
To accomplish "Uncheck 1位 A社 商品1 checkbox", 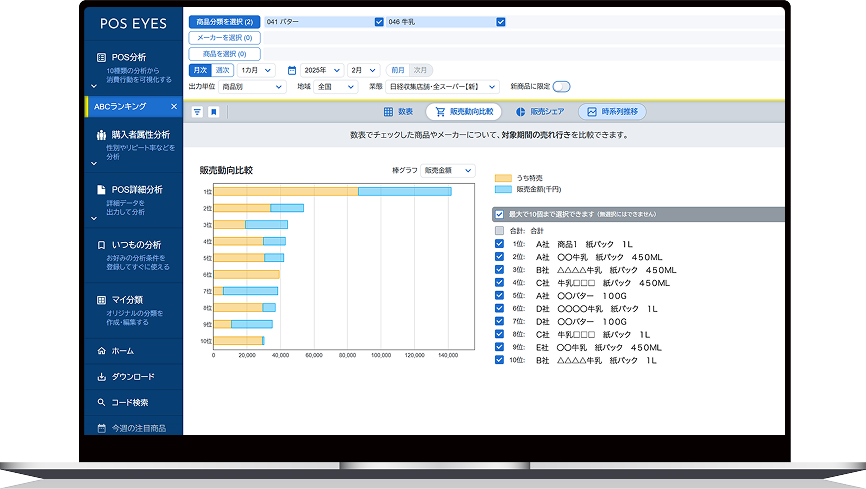I will [x=499, y=244].
